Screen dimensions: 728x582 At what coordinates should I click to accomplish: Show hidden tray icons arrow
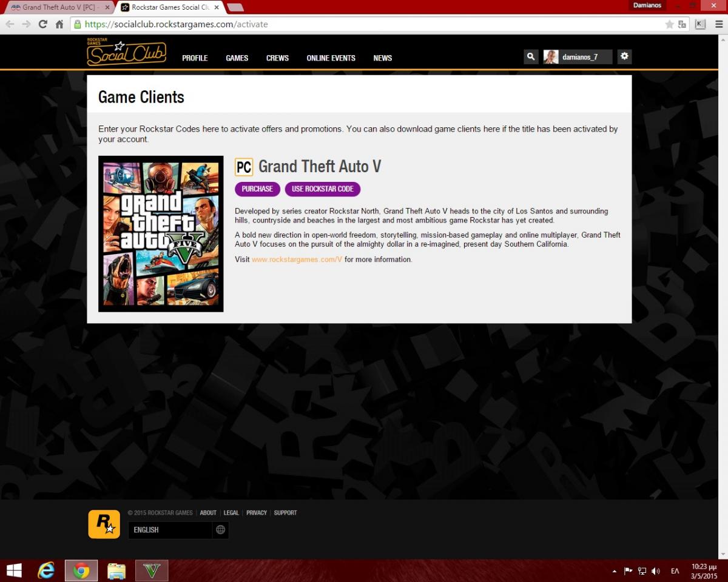coord(614,571)
